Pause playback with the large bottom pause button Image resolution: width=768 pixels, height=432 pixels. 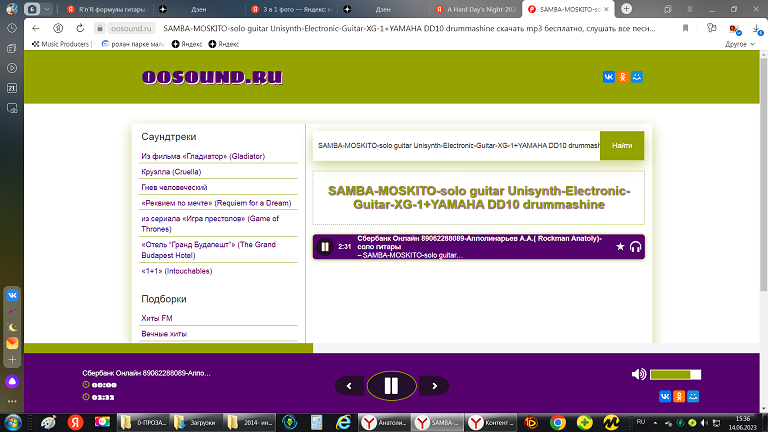391,386
